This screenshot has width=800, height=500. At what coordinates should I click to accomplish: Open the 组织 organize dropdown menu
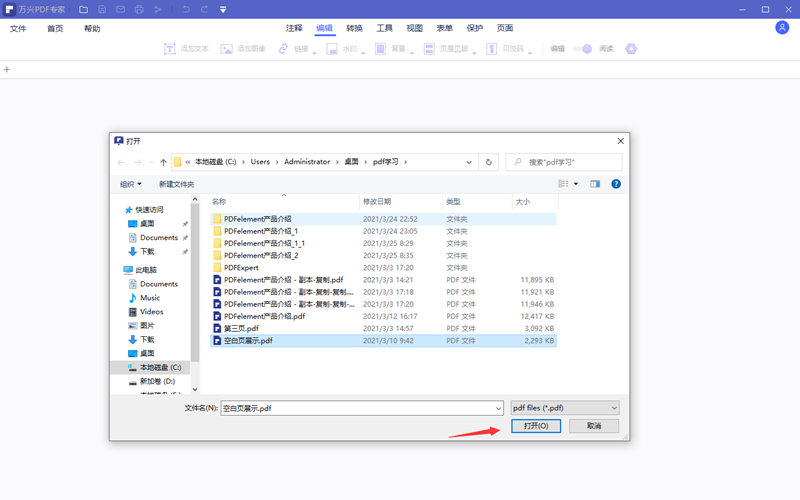[x=130, y=184]
